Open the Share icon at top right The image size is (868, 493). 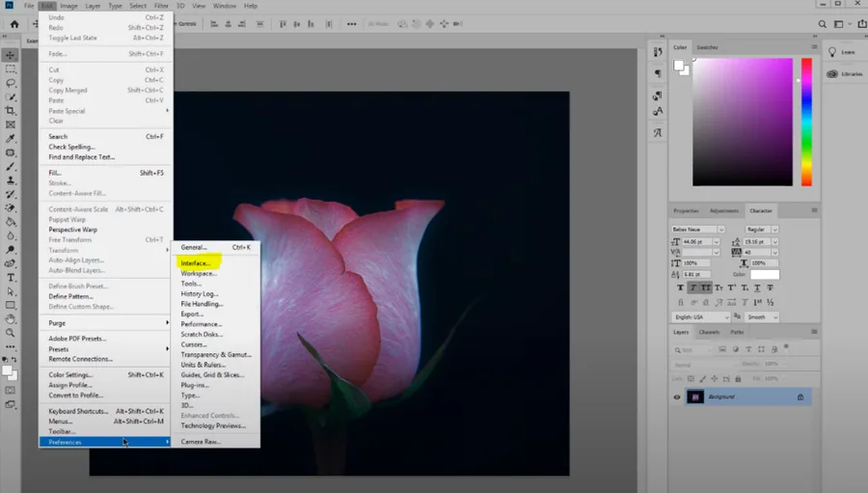862,24
